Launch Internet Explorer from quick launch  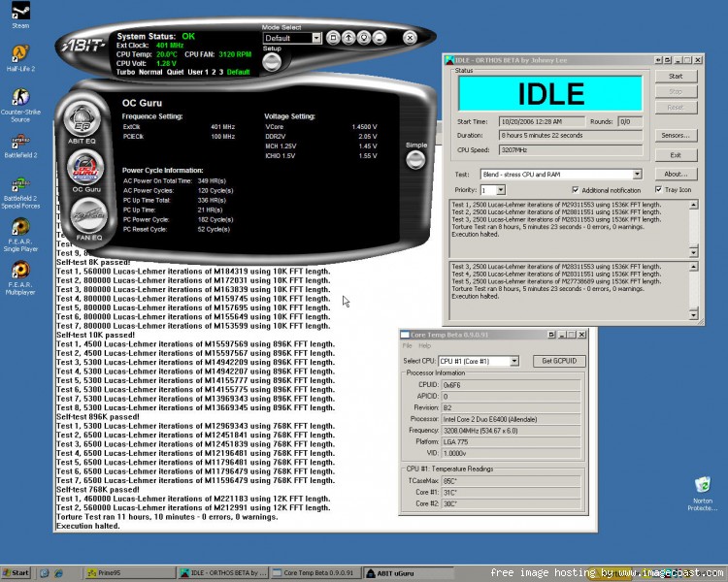[59, 573]
